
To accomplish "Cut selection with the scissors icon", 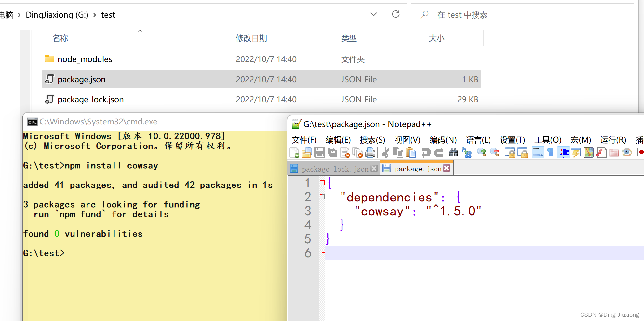I will click(x=385, y=152).
